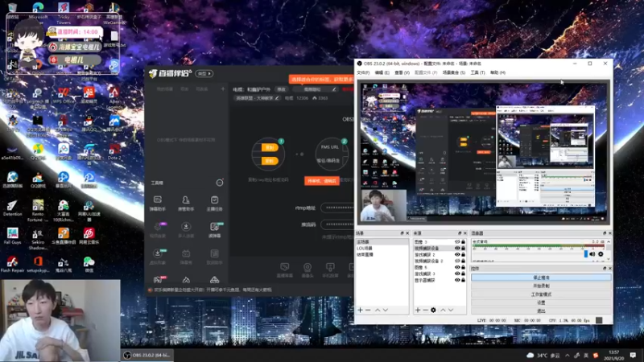
Task: Open WPS Office desktop icon
Action: point(64,96)
